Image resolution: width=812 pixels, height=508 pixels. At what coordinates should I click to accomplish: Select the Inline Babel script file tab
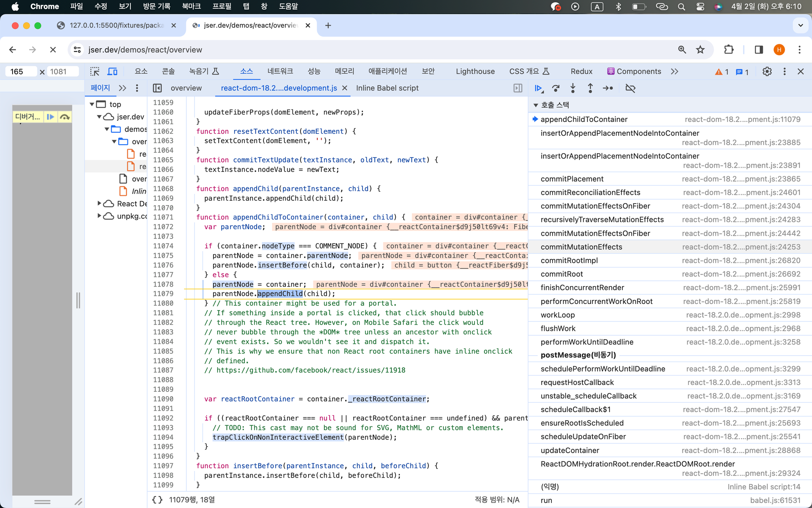(x=387, y=88)
